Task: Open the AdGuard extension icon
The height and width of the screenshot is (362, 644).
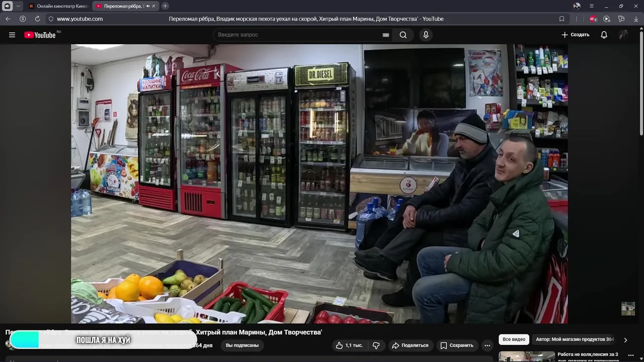Action: (593, 19)
